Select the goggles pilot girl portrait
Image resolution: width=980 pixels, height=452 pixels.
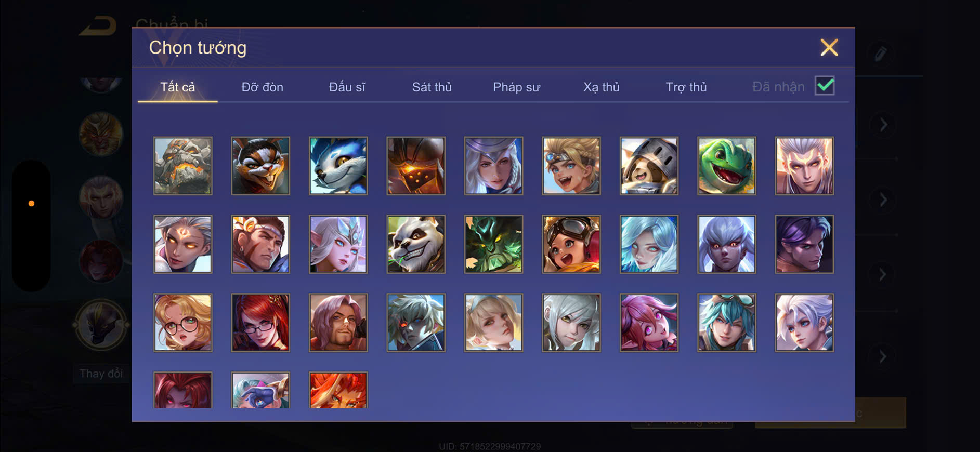pyautogui.click(x=571, y=244)
